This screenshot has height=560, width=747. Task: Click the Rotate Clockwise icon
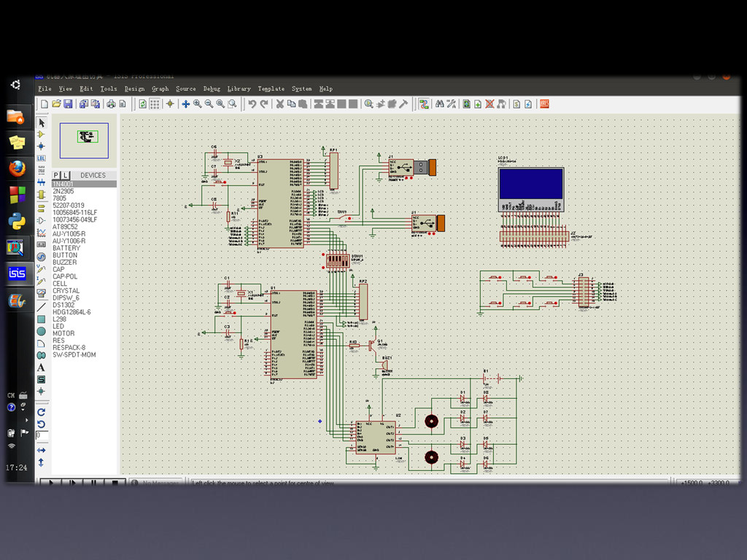click(x=42, y=412)
